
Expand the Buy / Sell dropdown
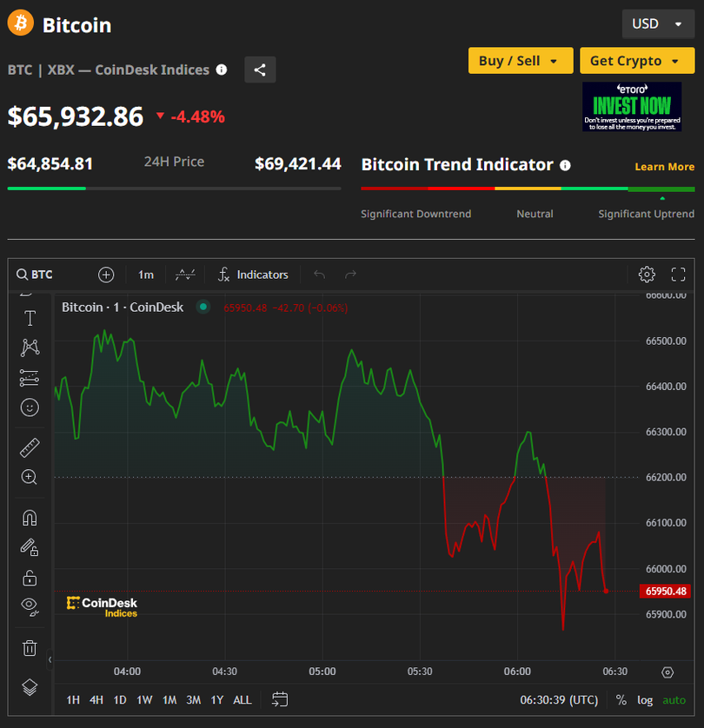tap(520, 61)
